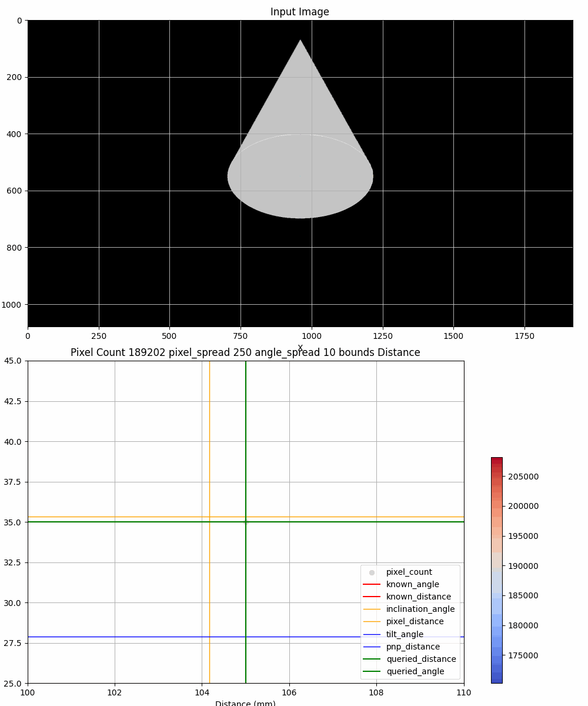
Task: Click the color bar gradient scale
Action: pos(497,570)
